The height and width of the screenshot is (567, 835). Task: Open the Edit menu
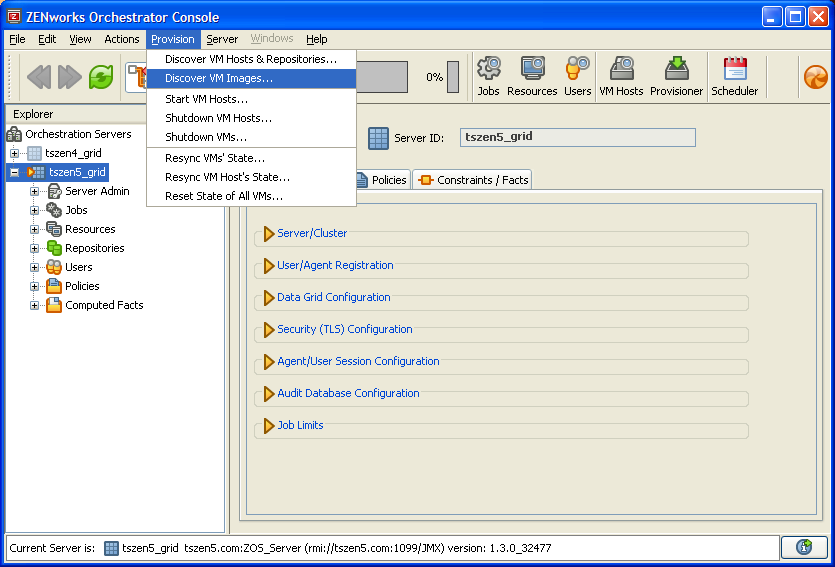47,39
